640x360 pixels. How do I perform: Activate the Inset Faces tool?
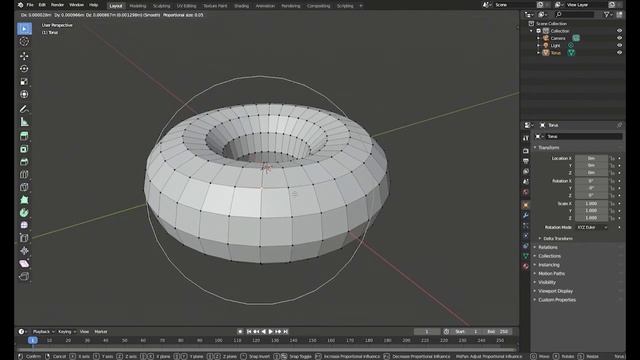tap(24, 149)
